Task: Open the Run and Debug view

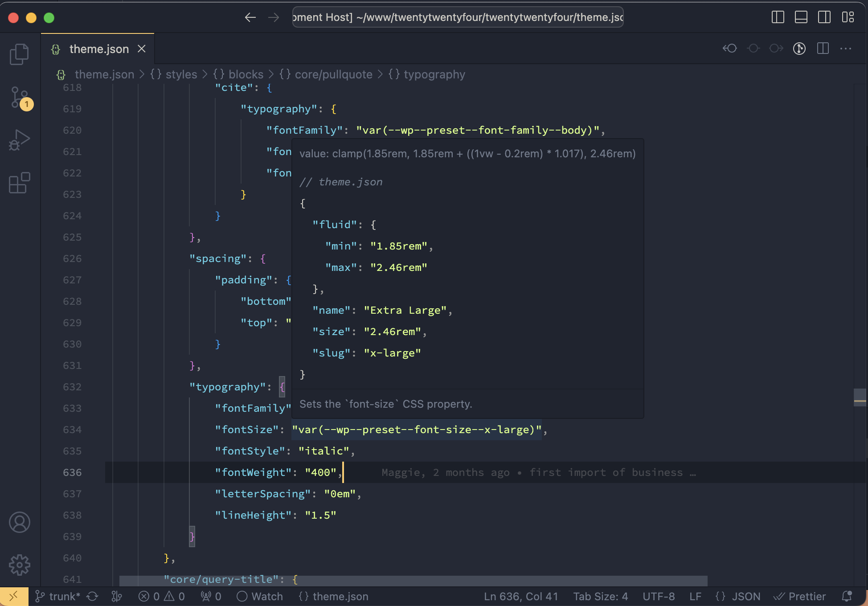Action: 19,140
